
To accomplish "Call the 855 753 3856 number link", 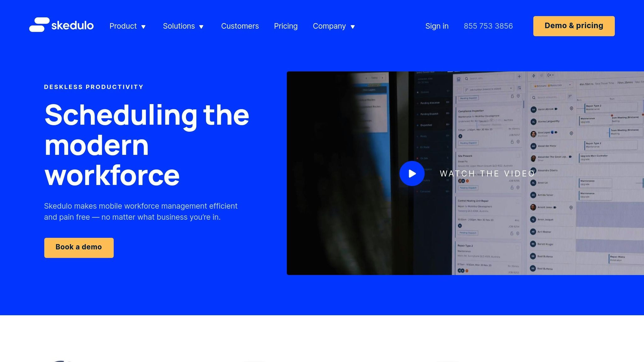I will pos(488,26).
